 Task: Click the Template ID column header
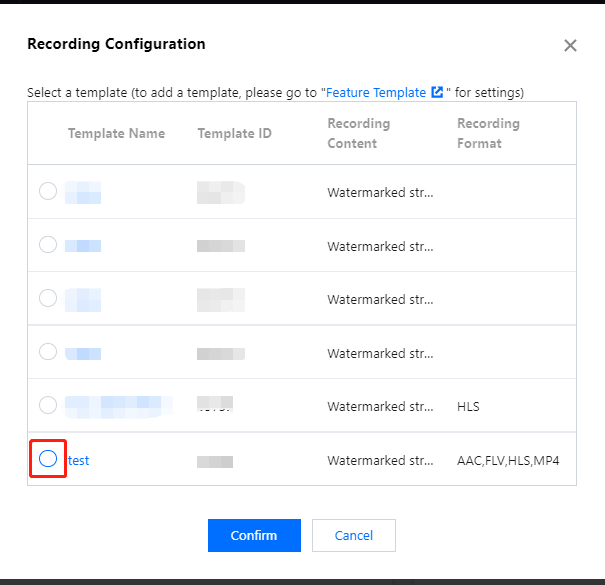(234, 133)
